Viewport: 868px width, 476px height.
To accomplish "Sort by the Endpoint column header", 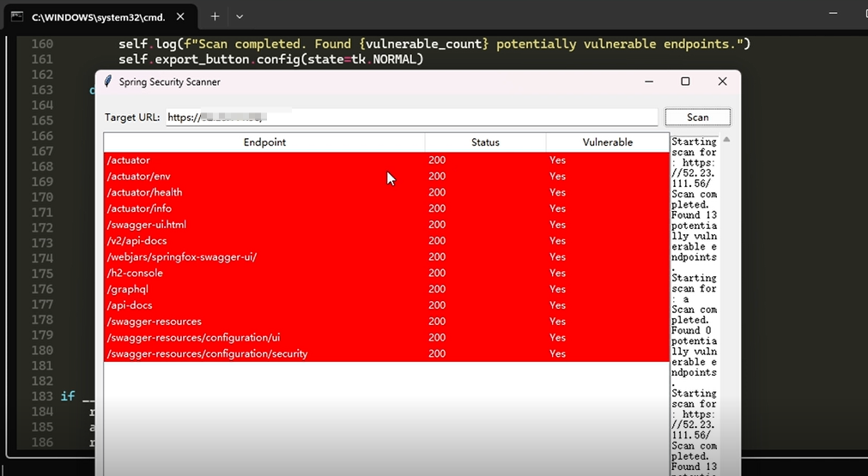I will [264, 142].
